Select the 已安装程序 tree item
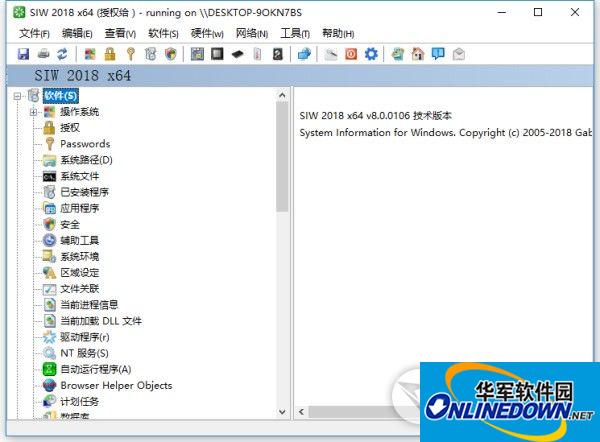The width and height of the screenshot is (600, 442). click(x=85, y=192)
